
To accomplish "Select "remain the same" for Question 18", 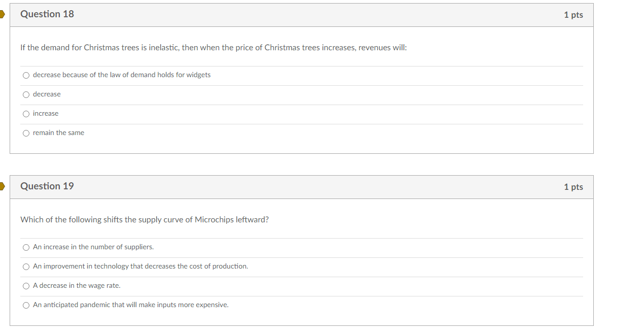I will point(26,132).
